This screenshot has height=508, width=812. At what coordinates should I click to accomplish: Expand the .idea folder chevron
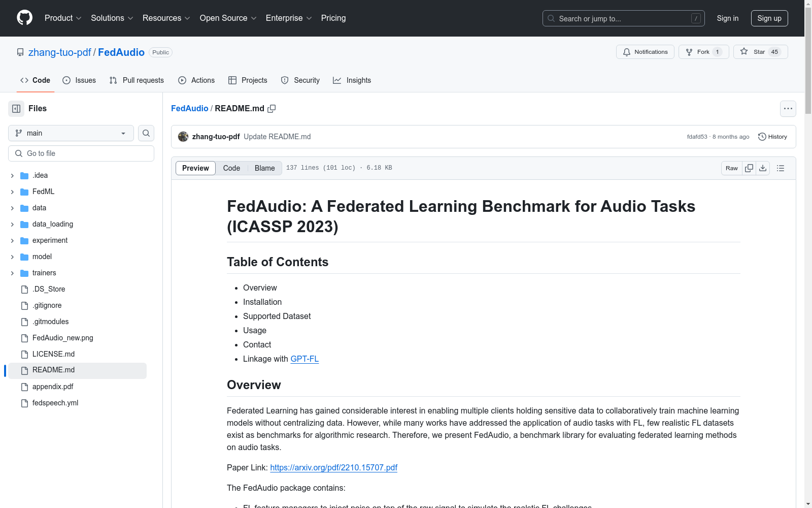(x=12, y=176)
